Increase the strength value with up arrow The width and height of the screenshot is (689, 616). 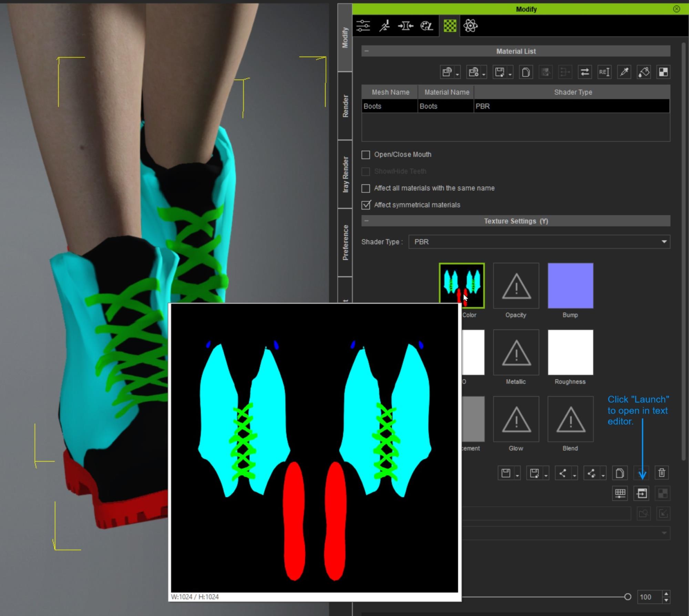[x=667, y=594]
